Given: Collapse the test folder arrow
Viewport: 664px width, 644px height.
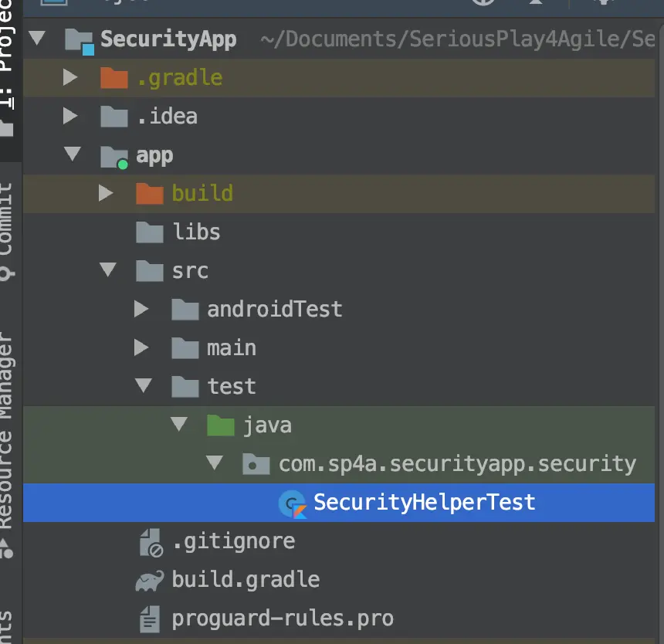Looking at the screenshot, I should (x=144, y=386).
